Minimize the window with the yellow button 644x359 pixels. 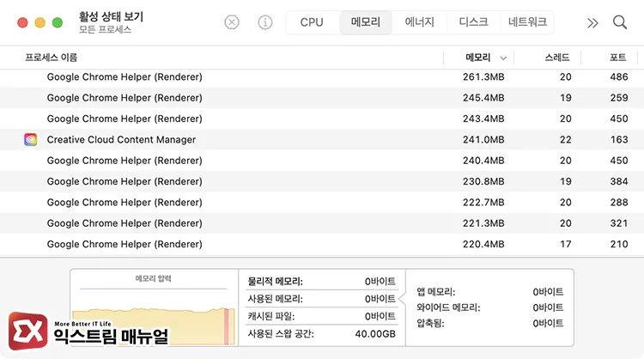coord(39,22)
